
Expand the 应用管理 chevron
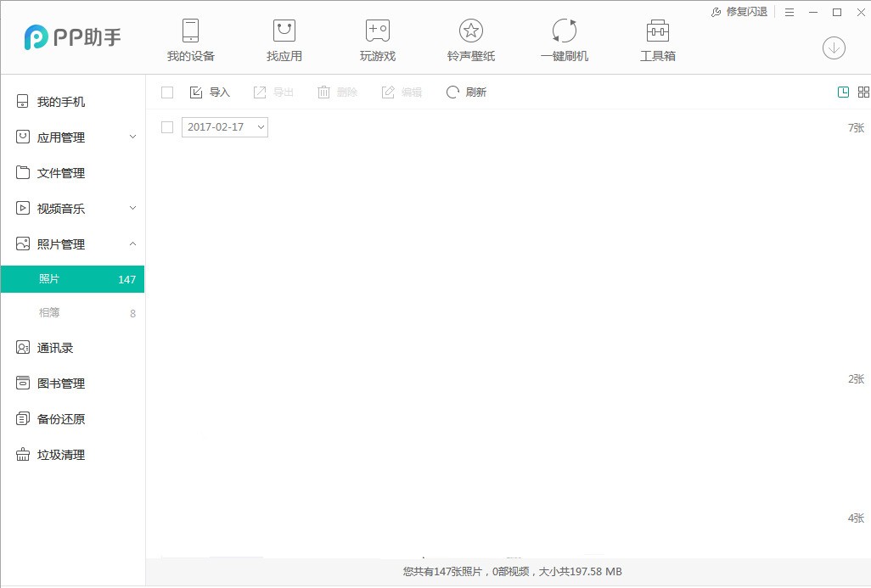click(132, 137)
